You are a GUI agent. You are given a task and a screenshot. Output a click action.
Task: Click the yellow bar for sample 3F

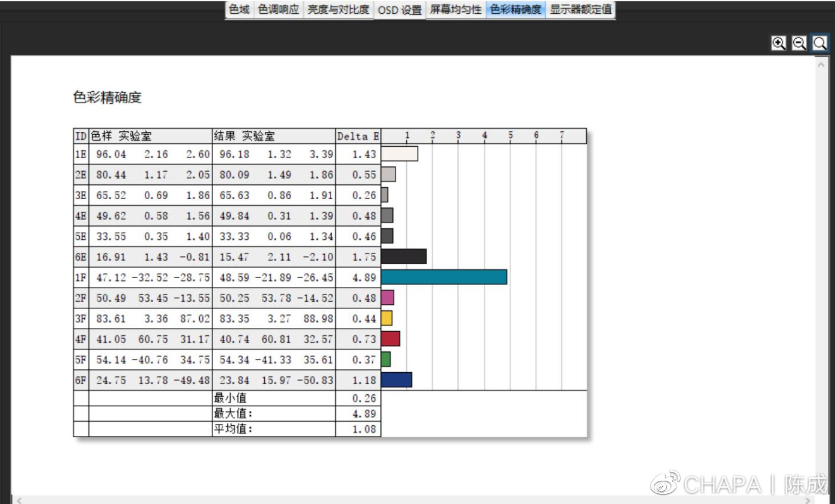[387, 319]
